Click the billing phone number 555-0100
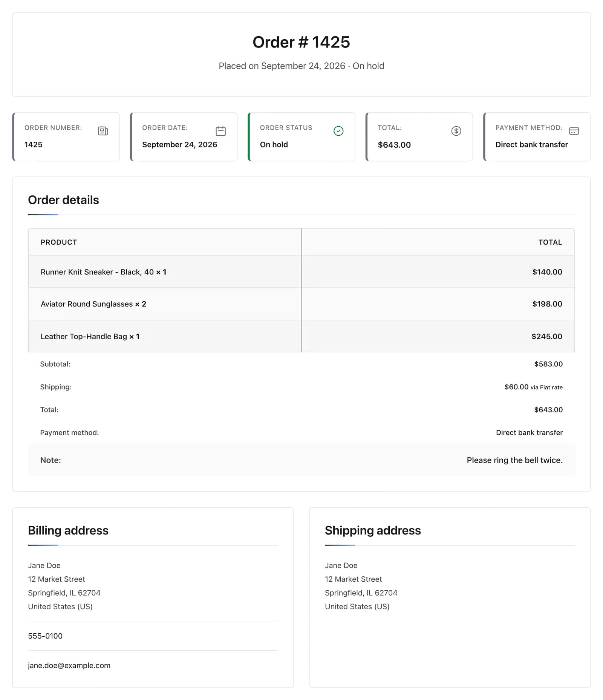This screenshot has height=700, width=603. [45, 636]
